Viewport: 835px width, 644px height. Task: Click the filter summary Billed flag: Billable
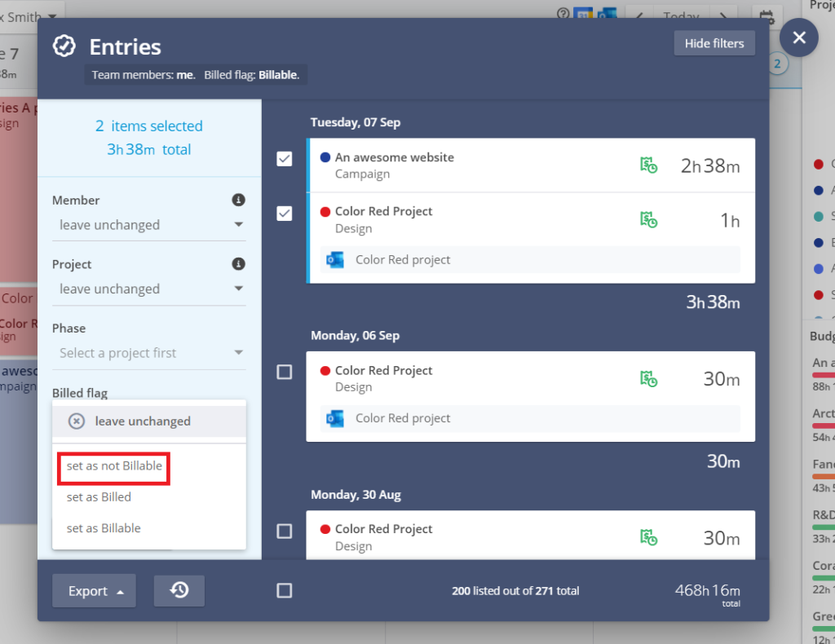coord(252,75)
